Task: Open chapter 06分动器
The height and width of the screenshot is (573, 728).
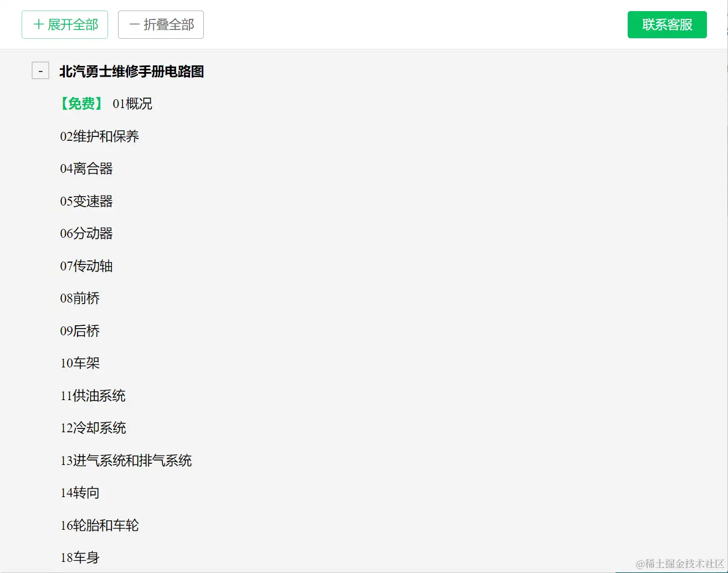Action: click(86, 233)
